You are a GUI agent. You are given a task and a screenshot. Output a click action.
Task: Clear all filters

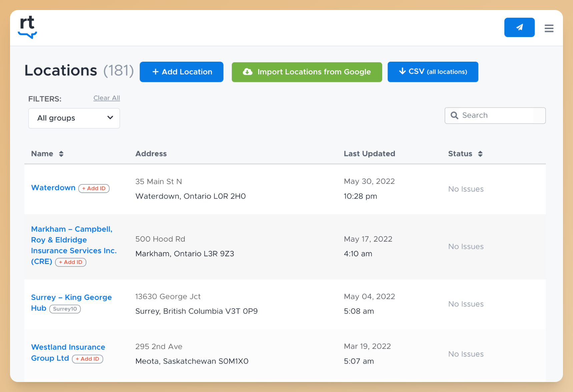106,98
